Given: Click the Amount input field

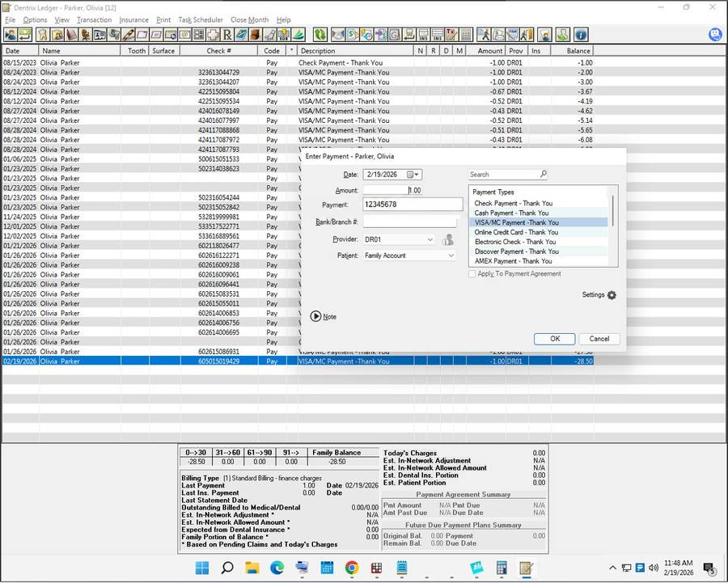Looking at the screenshot, I should point(392,190).
